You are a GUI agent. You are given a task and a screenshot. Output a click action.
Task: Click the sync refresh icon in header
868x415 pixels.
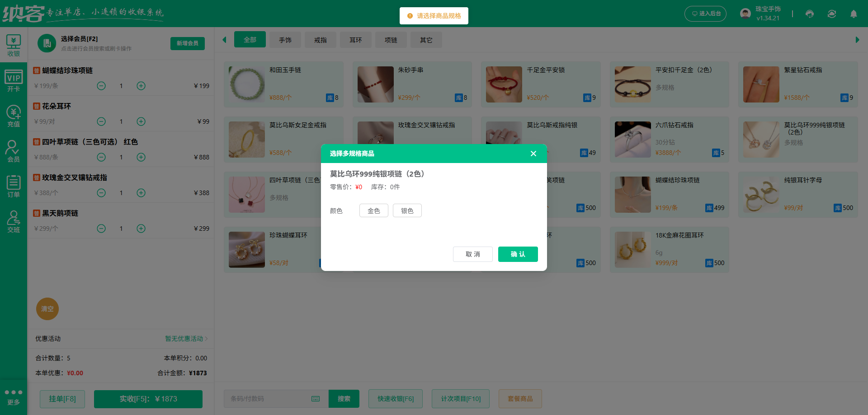pos(831,14)
